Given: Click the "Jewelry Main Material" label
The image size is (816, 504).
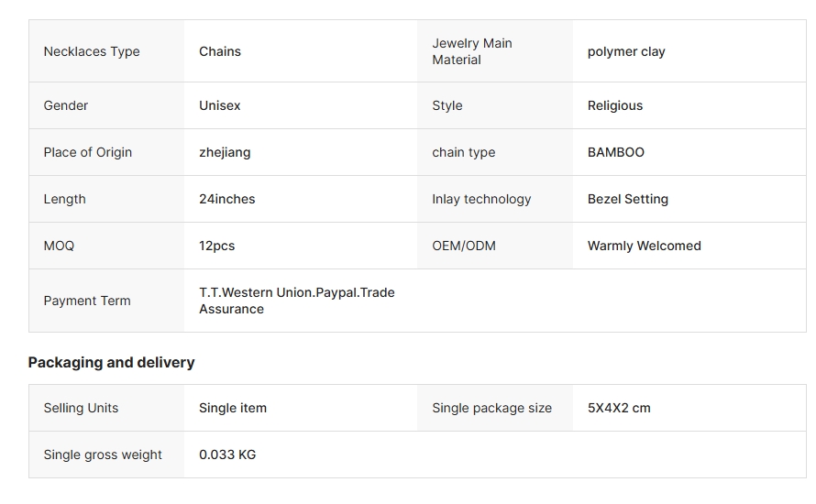Looking at the screenshot, I should (x=472, y=51).
